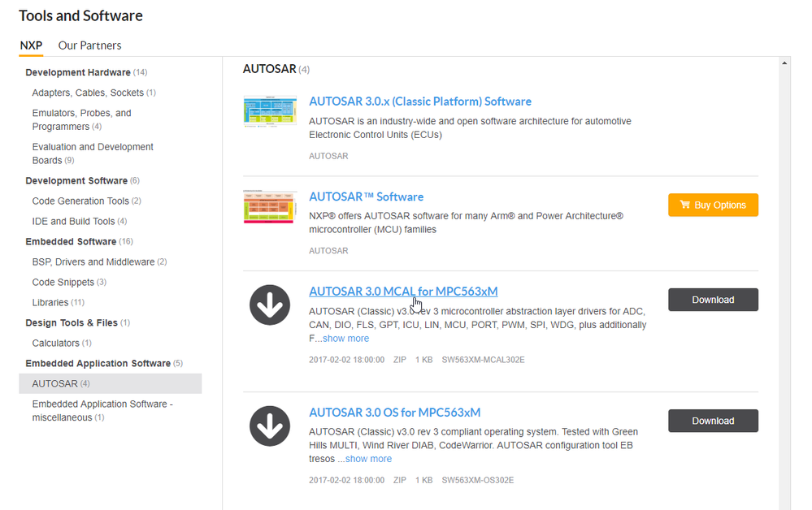
Task: Select Embedded Application Software - miscellaneous filter
Action: (x=102, y=411)
